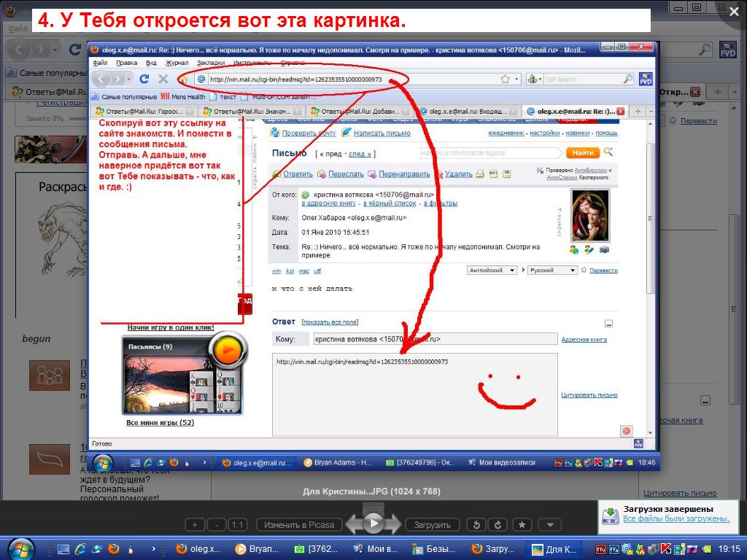Open the Журнал menu in pictured Firefox window
The image size is (747, 560).
pyautogui.click(x=177, y=63)
